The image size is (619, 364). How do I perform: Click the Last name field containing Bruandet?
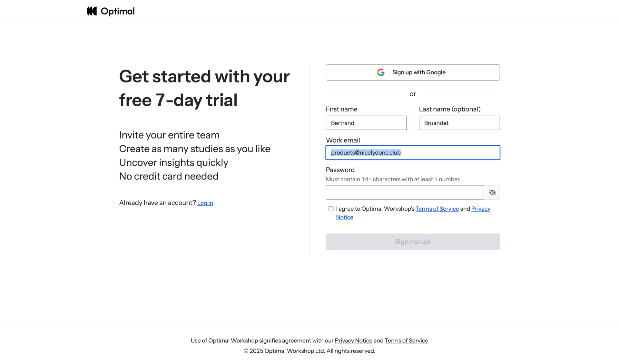[x=459, y=123]
